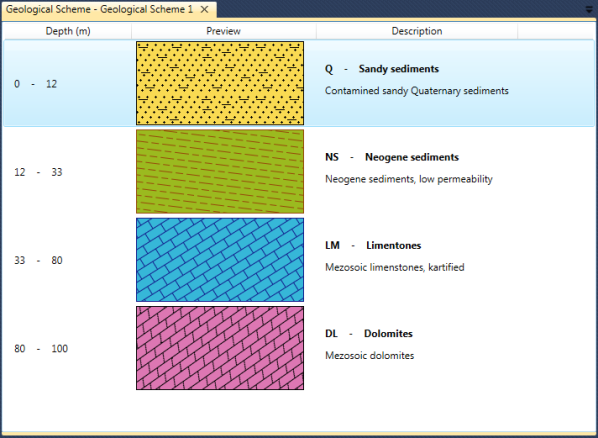598x438 pixels.
Task: Open the tab list dropdown arrow
Action: (x=590, y=10)
